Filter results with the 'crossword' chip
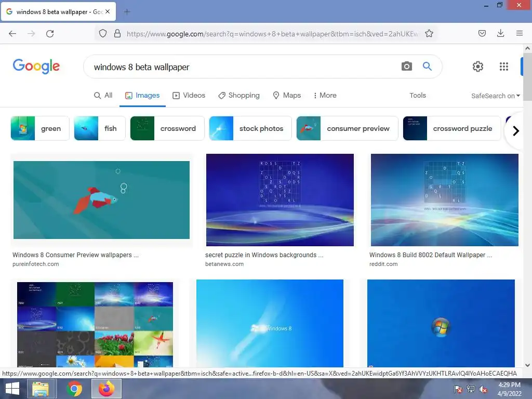 [167, 128]
